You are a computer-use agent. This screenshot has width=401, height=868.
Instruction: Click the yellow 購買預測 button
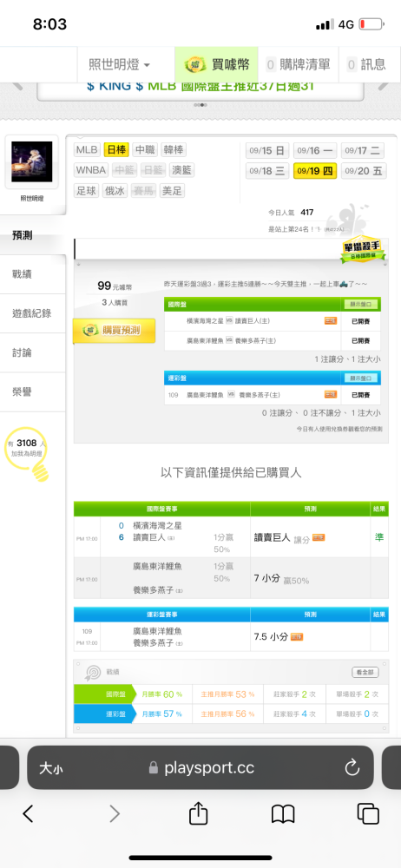115,331
